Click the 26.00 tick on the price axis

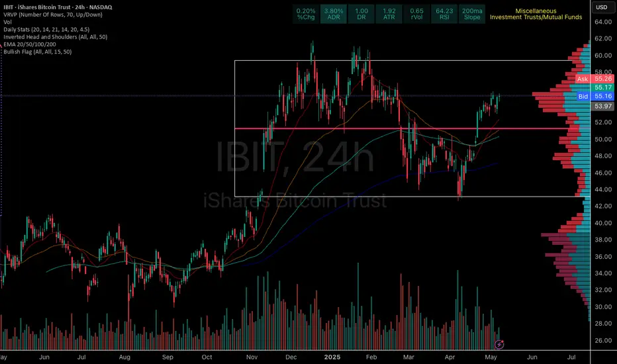tap(603, 340)
